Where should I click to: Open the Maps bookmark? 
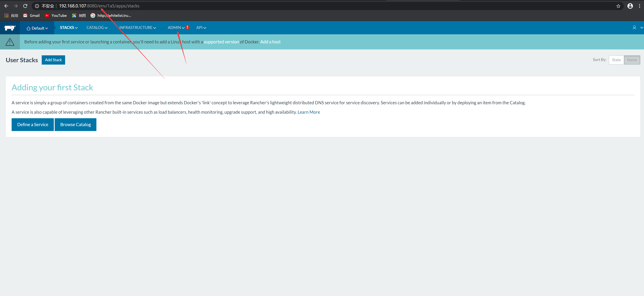79,15
